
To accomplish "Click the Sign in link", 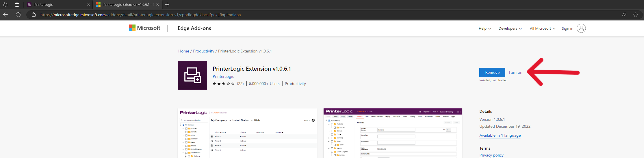I will (x=567, y=29).
